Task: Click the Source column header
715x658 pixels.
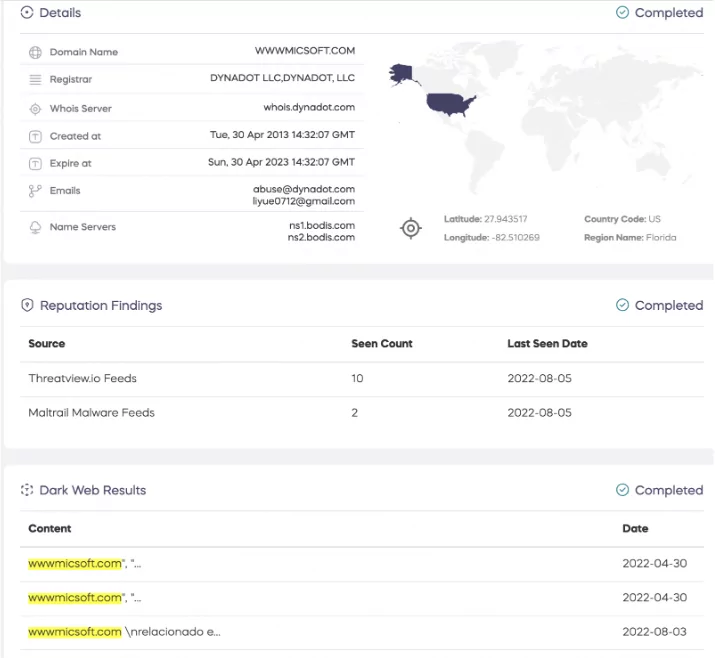Action: (x=47, y=343)
